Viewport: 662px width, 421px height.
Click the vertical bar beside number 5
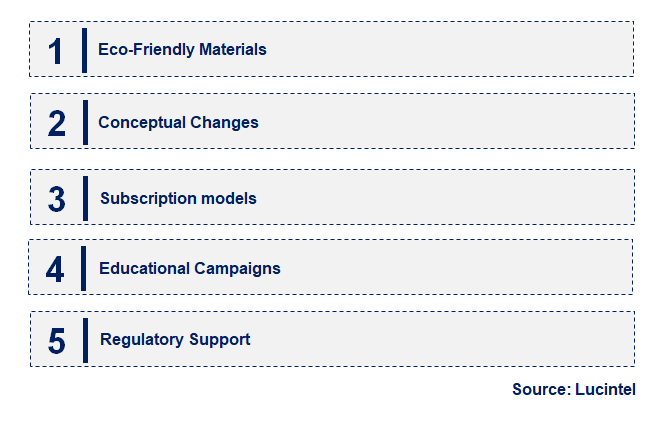(85, 340)
